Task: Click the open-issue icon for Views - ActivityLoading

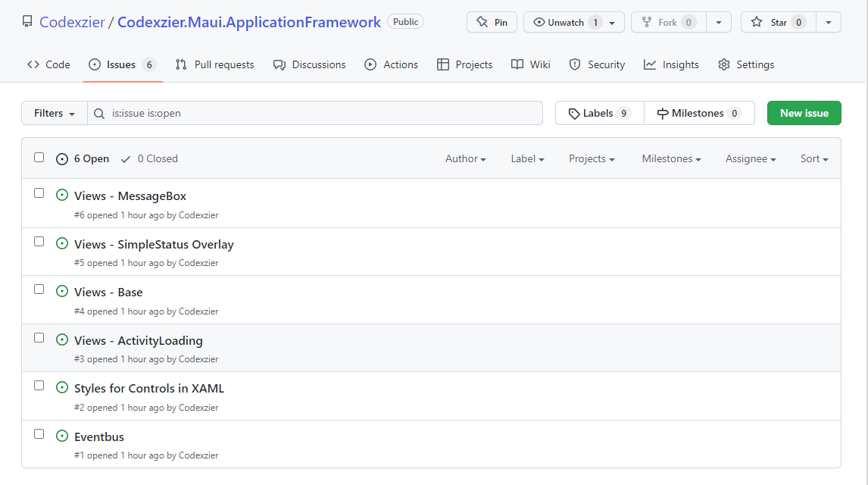Action: 62,340
